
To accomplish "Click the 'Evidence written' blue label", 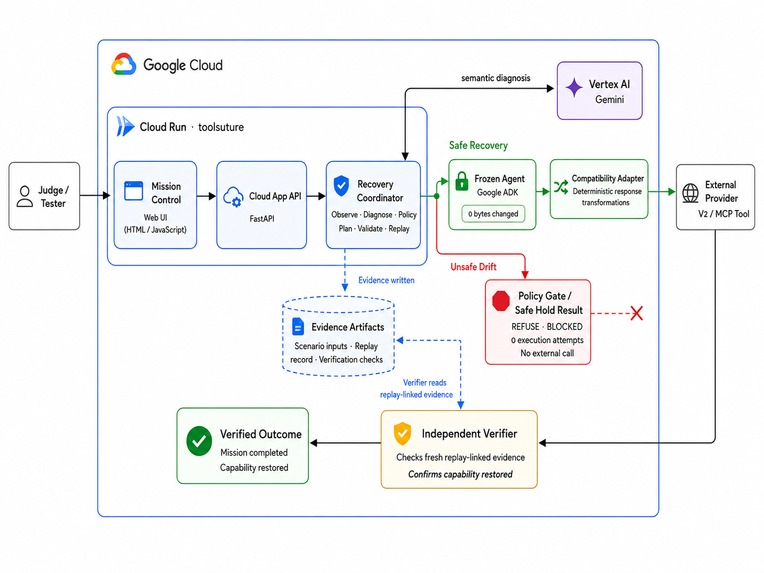I will coord(386,280).
